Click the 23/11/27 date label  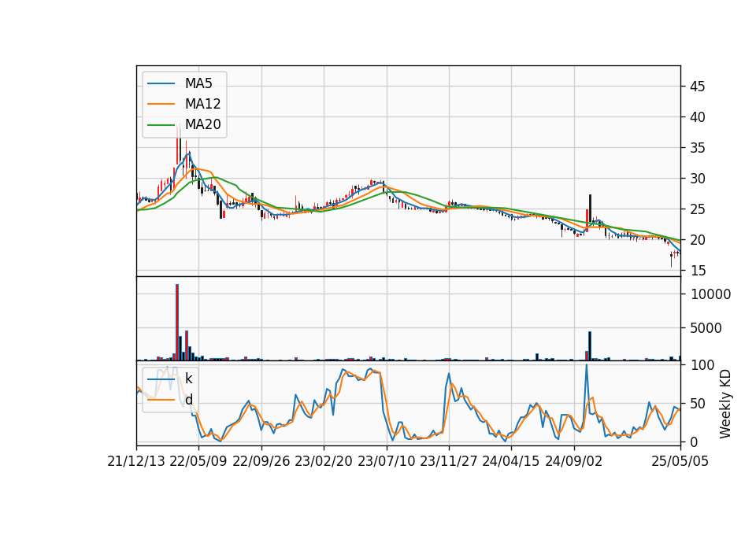pyautogui.click(x=449, y=461)
